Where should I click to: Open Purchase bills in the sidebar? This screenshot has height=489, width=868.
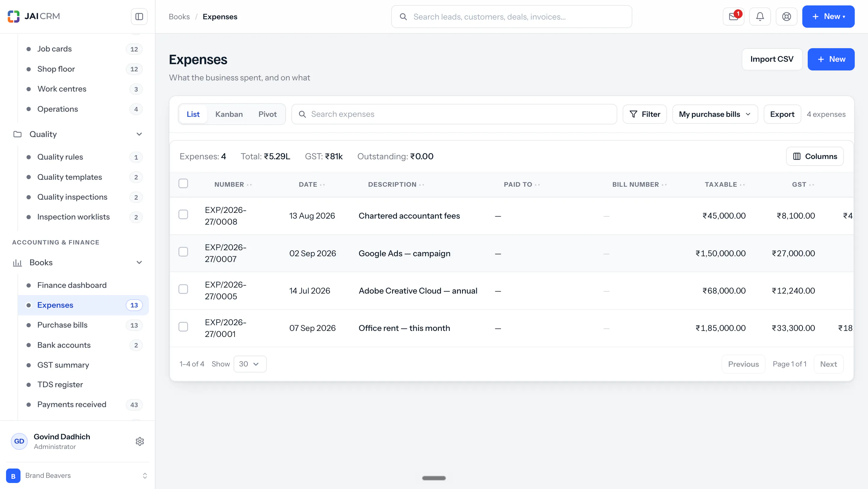tap(83, 325)
